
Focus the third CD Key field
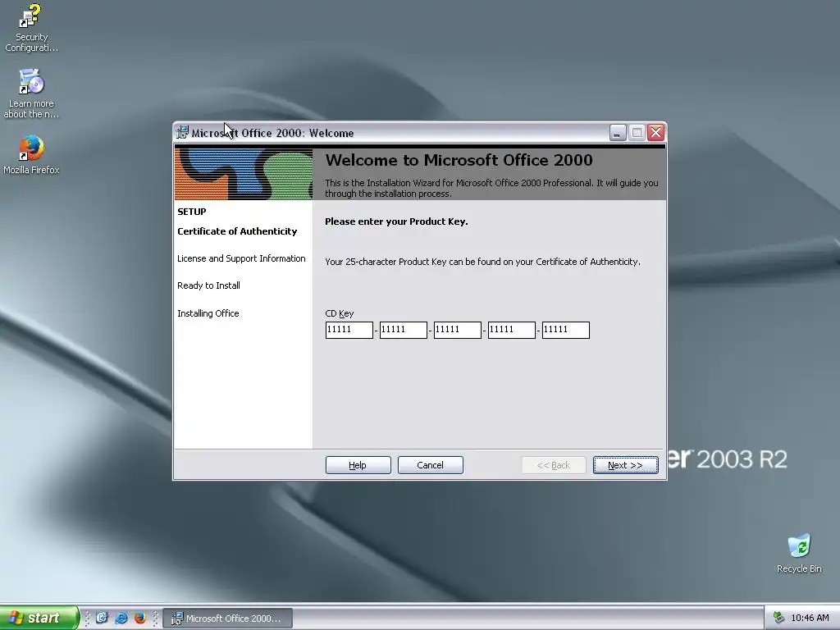click(457, 330)
